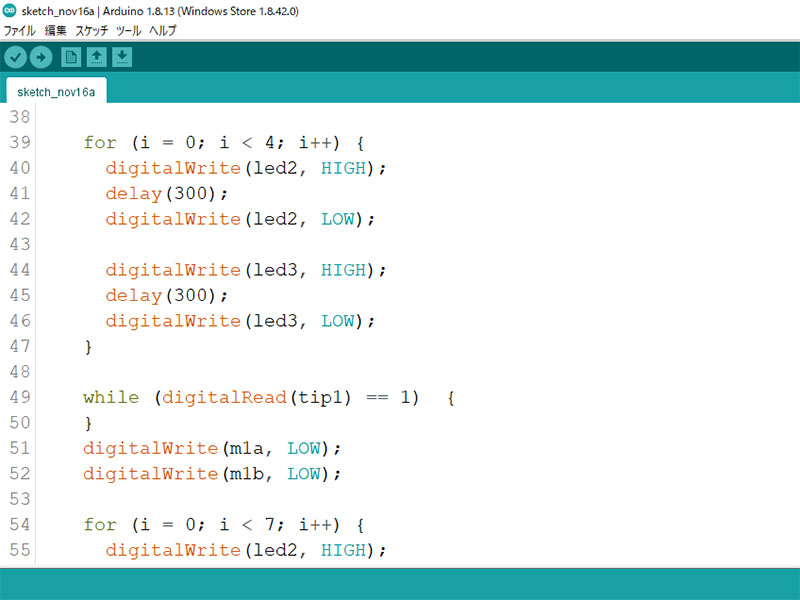800x600 pixels.
Task: Open the ヘルプ menu
Action: [162, 31]
